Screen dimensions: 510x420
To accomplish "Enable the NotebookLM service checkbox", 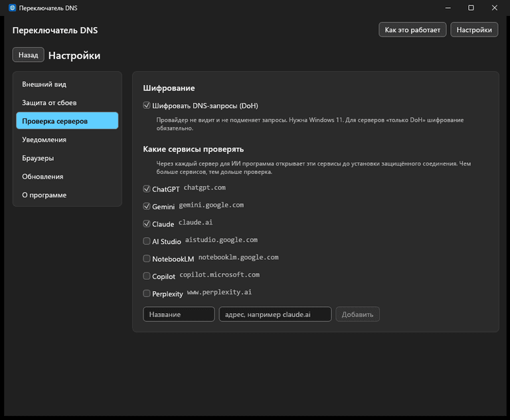I will pyautogui.click(x=147, y=259).
